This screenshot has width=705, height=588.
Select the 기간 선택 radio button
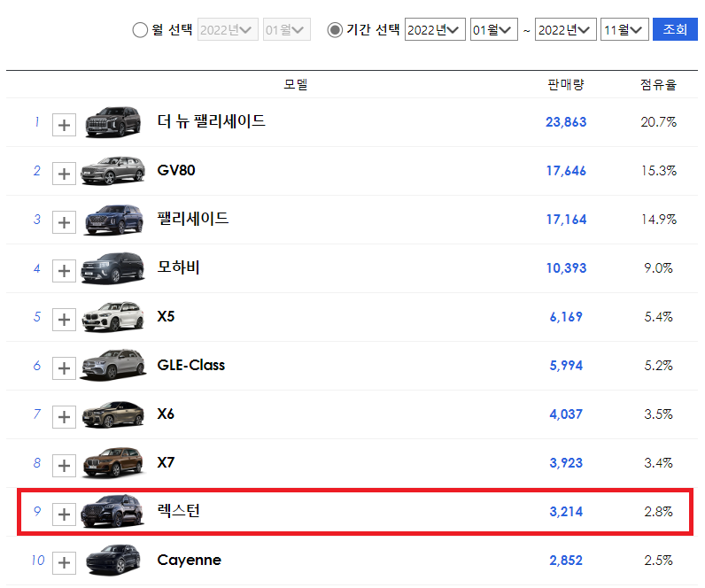click(x=335, y=30)
